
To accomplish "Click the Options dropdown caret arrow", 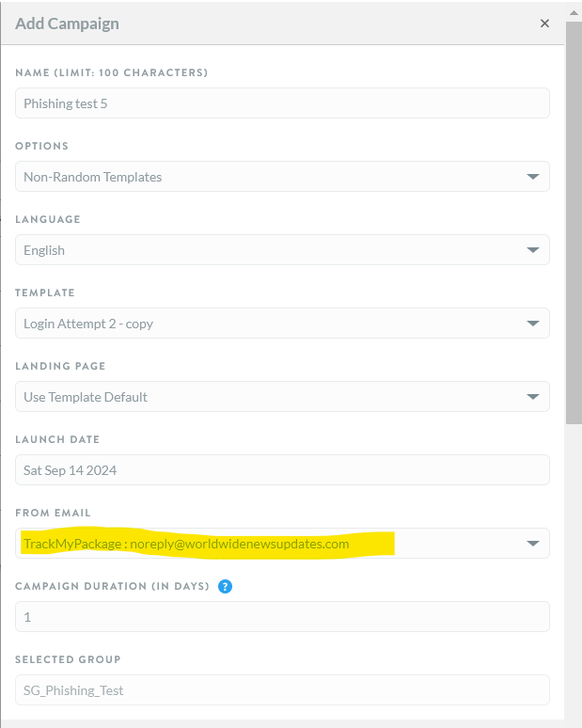I will click(533, 177).
